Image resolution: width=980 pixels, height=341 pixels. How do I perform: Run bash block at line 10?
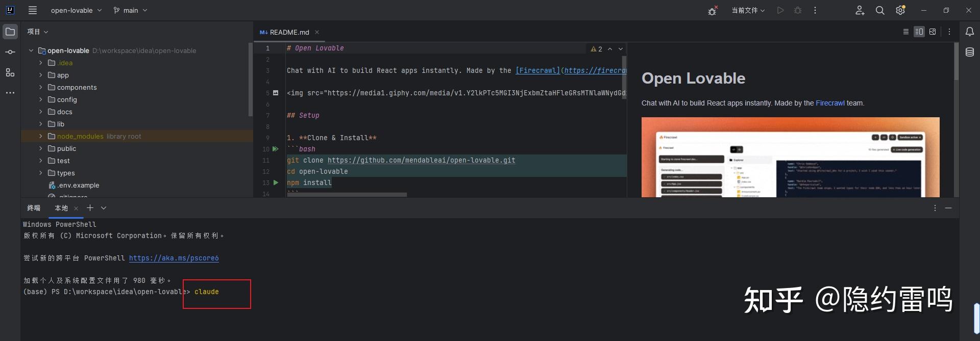(x=276, y=149)
